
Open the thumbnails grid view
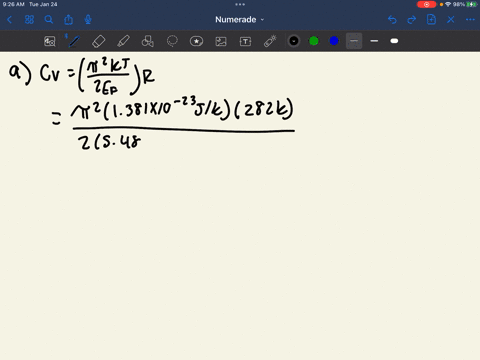pos(29,20)
